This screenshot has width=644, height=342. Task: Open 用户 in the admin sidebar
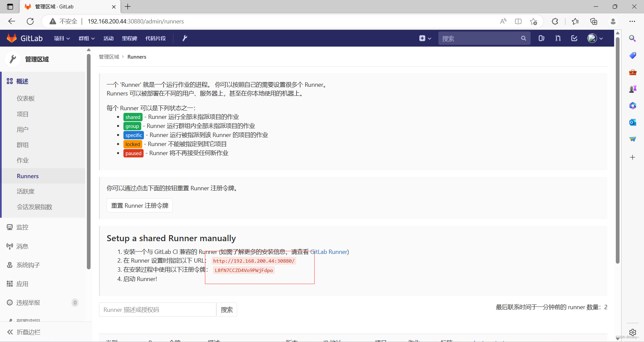[22, 130]
